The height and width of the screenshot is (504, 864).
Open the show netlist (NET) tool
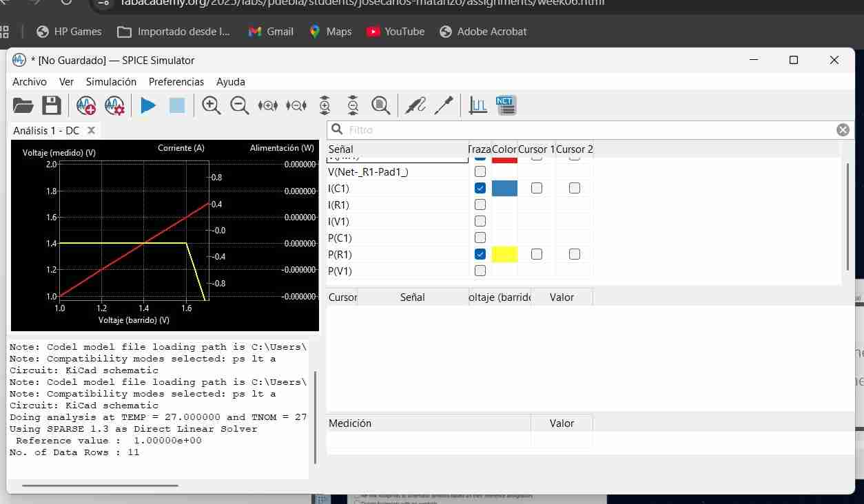click(506, 105)
